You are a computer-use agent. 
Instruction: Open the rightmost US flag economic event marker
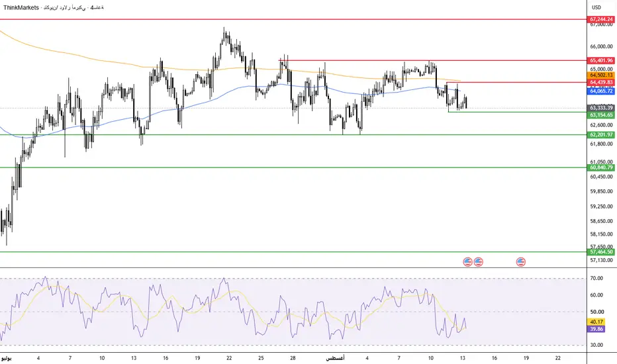point(520,261)
